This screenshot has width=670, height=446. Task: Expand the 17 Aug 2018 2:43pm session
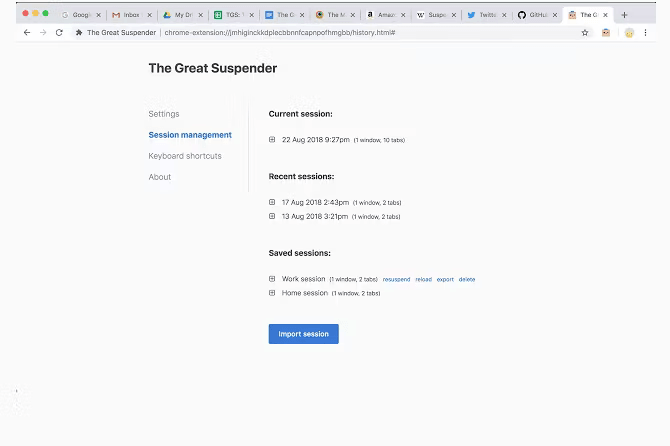272,202
